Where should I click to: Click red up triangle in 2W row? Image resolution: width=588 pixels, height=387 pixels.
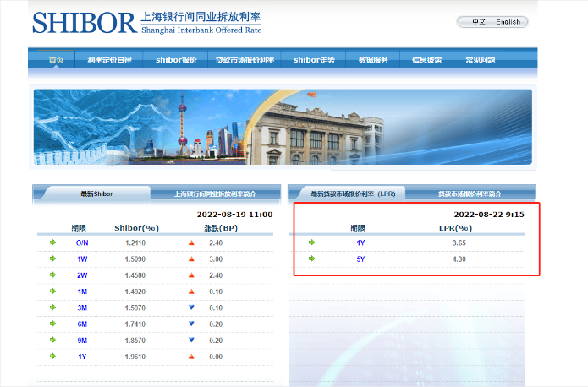(191, 275)
